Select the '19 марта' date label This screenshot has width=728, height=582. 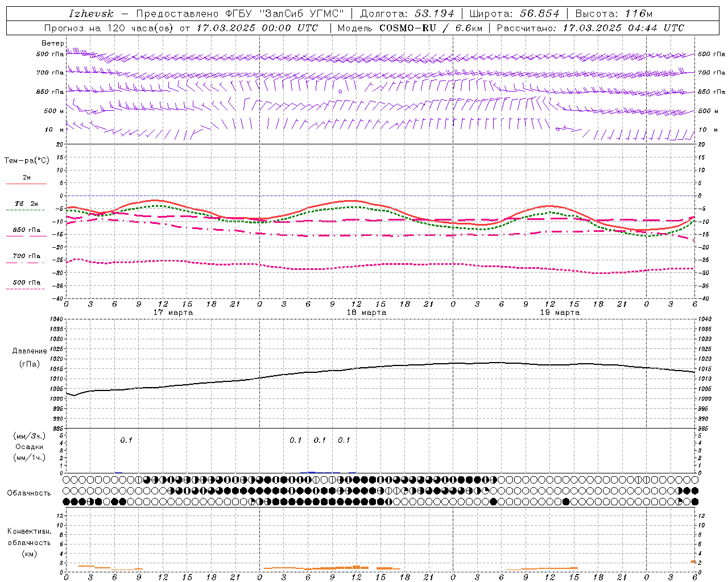click(x=560, y=313)
